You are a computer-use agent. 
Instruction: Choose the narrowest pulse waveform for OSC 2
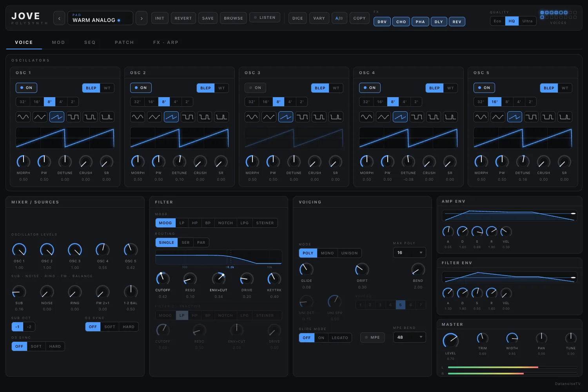click(x=221, y=117)
